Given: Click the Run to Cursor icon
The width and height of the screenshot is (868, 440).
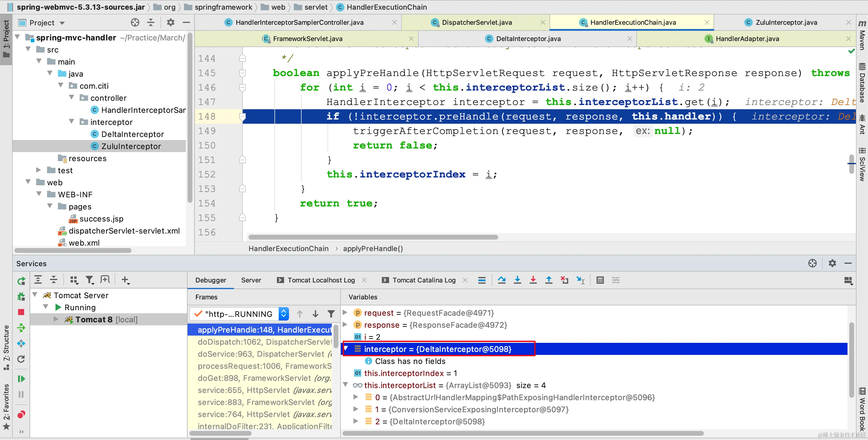Looking at the screenshot, I should pyautogui.click(x=580, y=280).
